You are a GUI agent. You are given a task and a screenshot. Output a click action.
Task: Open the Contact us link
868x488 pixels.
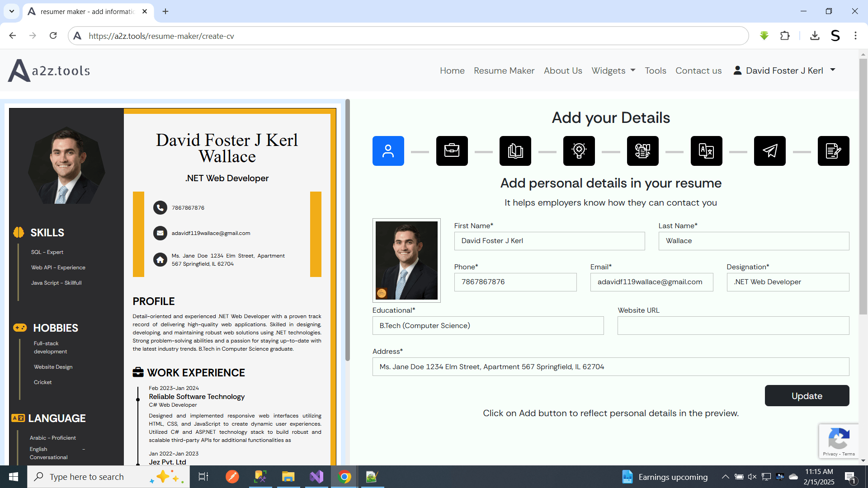[698, 70]
